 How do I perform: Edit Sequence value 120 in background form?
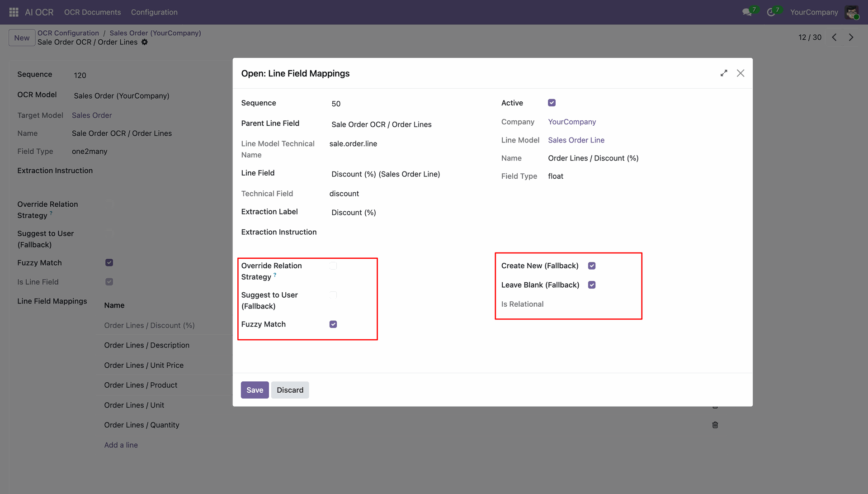[x=151, y=75]
